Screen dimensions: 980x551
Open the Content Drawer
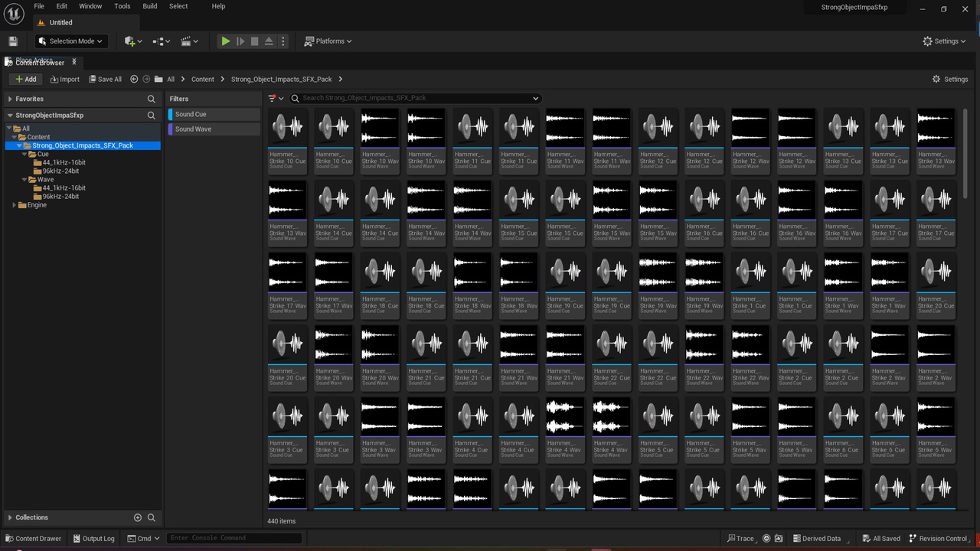(x=33, y=538)
